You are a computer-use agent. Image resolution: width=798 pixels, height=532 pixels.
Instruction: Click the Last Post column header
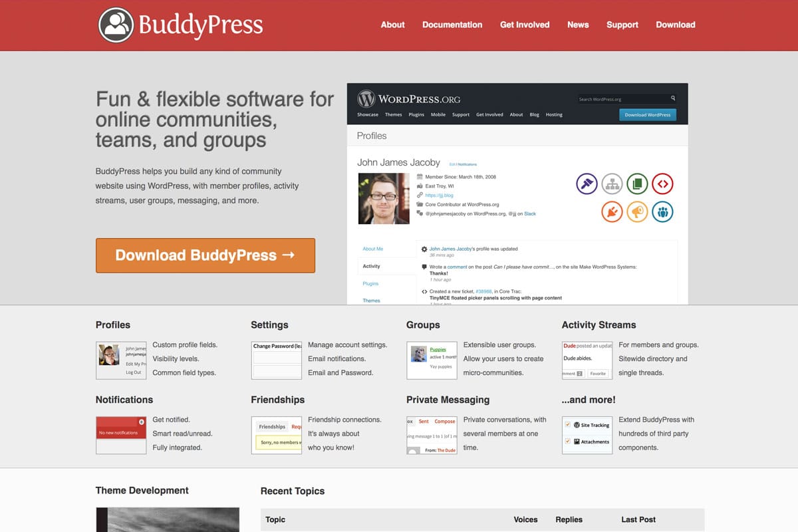[x=638, y=519]
